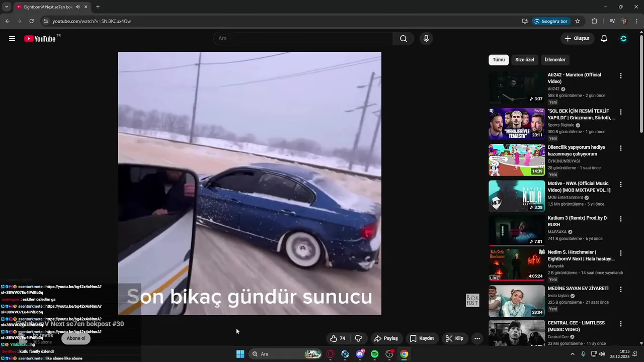Click the browser address bar URL
Screen dimensions: 644x362
tap(92, 21)
